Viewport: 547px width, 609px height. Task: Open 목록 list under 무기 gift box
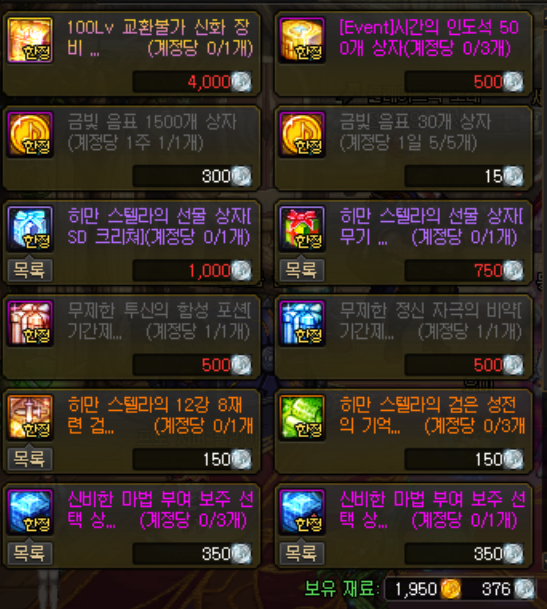click(x=302, y=270)
